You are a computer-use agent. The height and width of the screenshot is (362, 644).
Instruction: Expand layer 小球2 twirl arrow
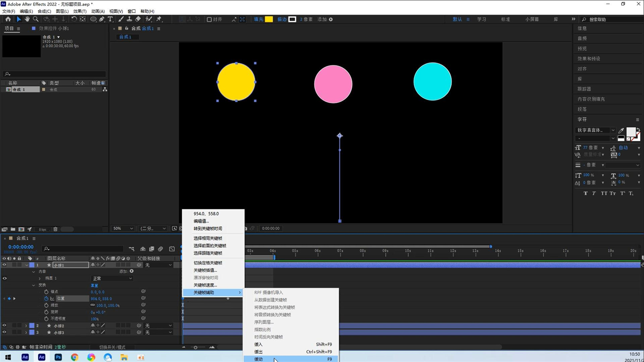point(26,326)
